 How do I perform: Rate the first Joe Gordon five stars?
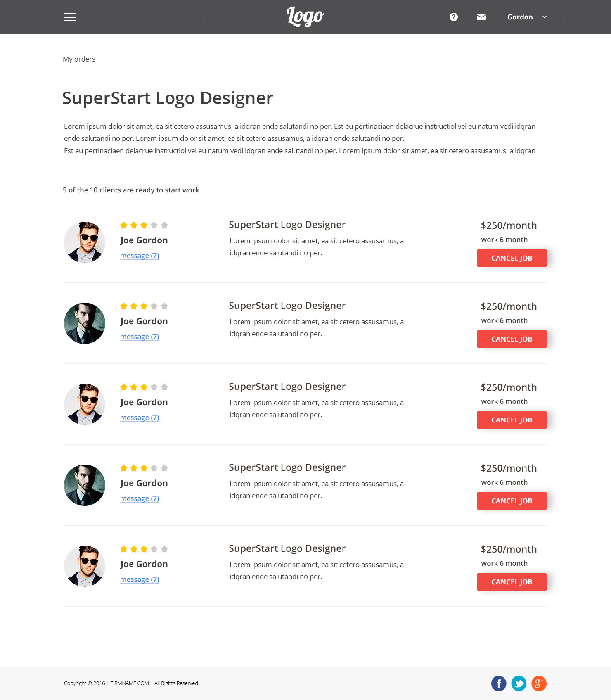tap(165, 225)
